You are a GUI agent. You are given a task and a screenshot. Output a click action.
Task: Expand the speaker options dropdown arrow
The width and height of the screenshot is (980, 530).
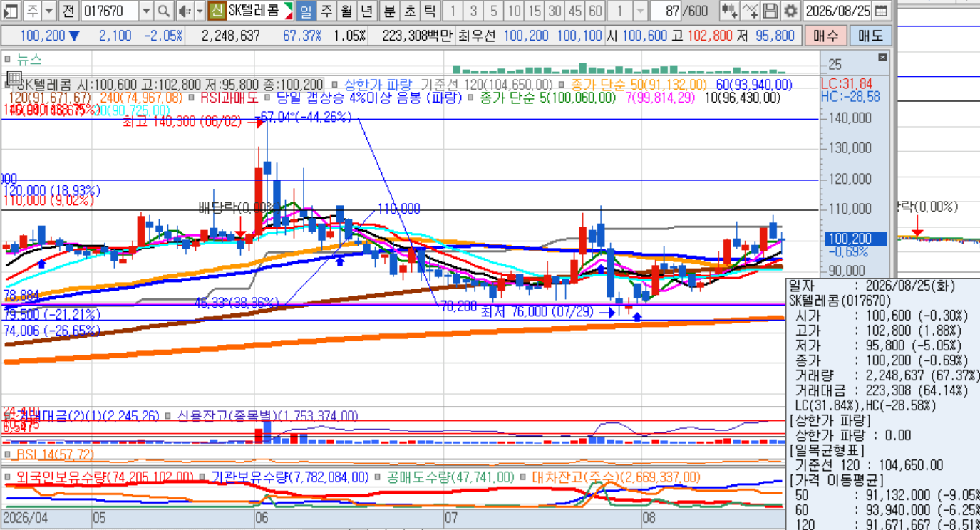pos(198,11)
